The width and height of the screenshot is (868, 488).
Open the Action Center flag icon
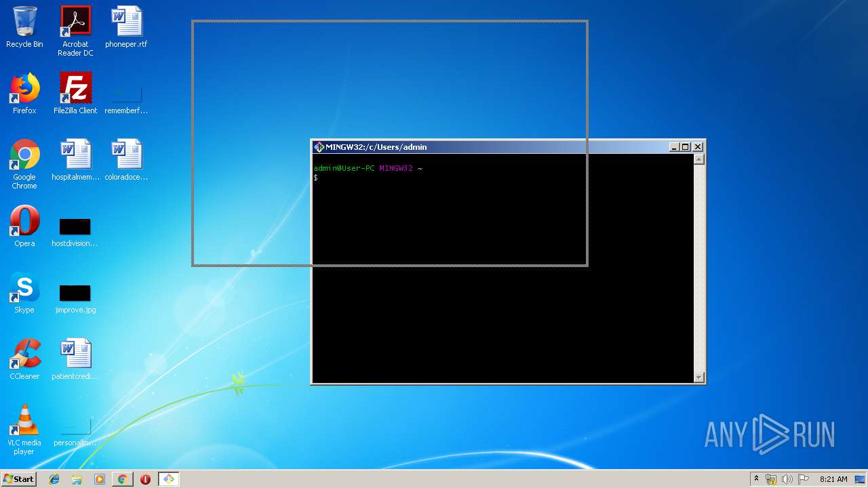pos(803,479)
